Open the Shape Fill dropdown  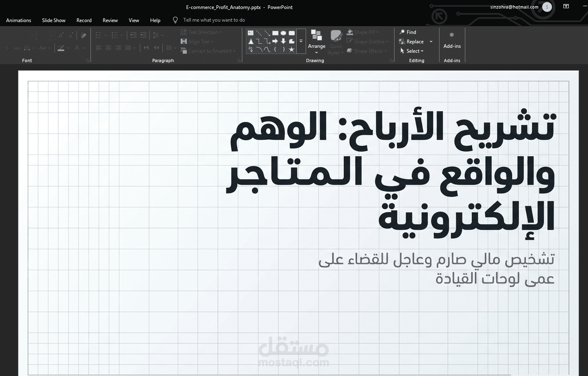point(363,32)
